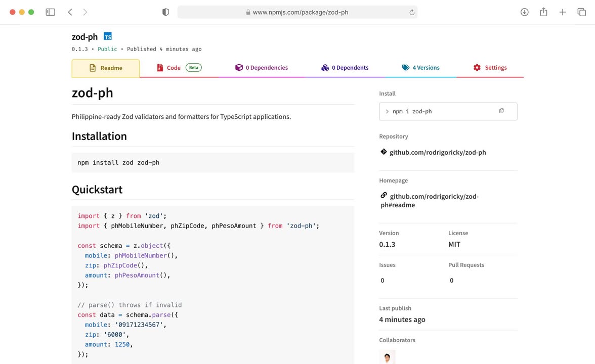Screen dimensions: 595x364
Task: Reload the page with the refresh icon
Action: tap(412, 12)
